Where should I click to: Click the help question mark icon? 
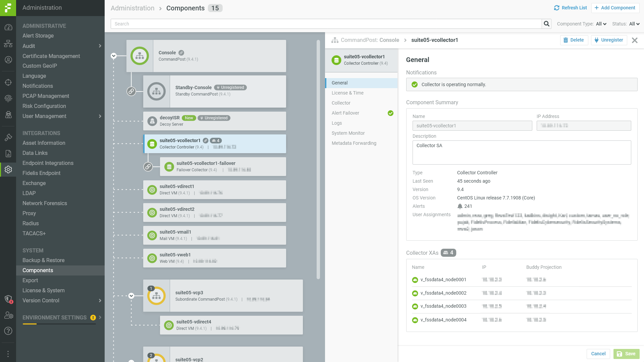(8, 331)
